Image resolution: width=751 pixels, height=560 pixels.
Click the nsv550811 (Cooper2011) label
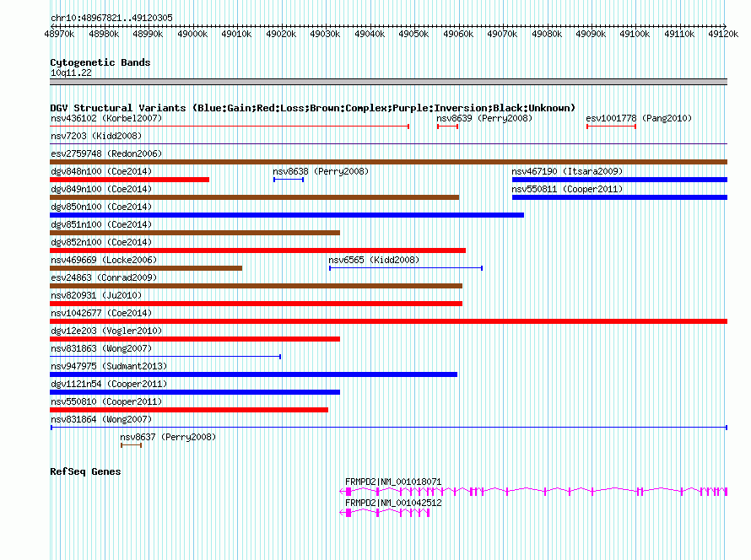coord(567,189)
